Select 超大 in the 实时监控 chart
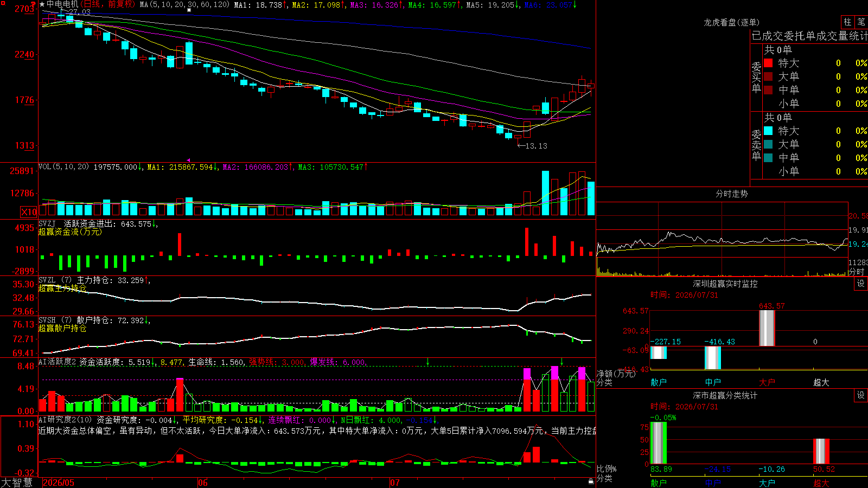This screenshot has height=488, width=868. [x=821, y=382]
